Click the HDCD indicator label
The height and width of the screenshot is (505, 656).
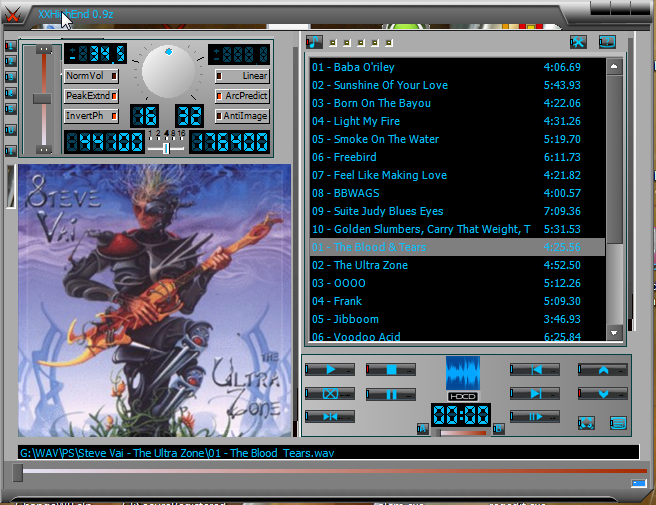(x=463, y=396)
